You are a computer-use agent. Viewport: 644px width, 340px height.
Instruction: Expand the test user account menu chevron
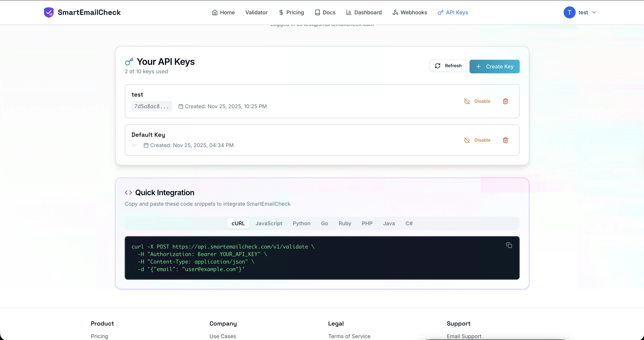pyautogui.click(x=594, y=12)
